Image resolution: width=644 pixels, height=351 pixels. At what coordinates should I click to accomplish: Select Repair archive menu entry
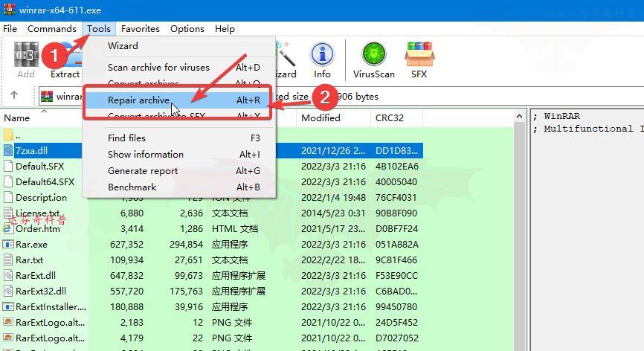tap(179, 100)
